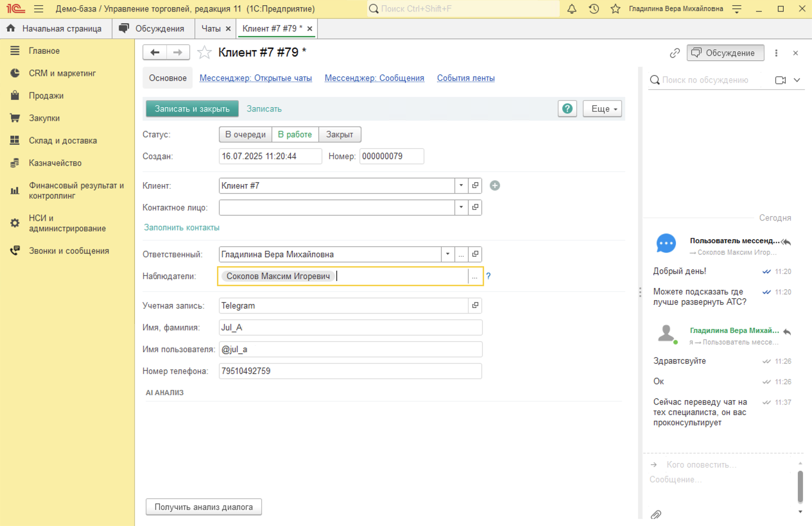Start a video call in discussion panel

(x=781, y=80)
